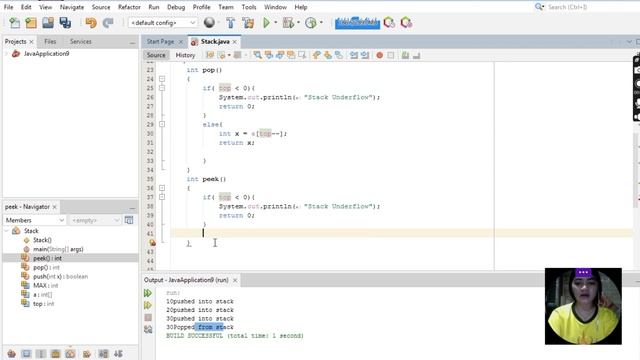The image size is (640, 360).
Task: Undo the last edit with the toolbar arrow
Action: click(x=91, y=23)
